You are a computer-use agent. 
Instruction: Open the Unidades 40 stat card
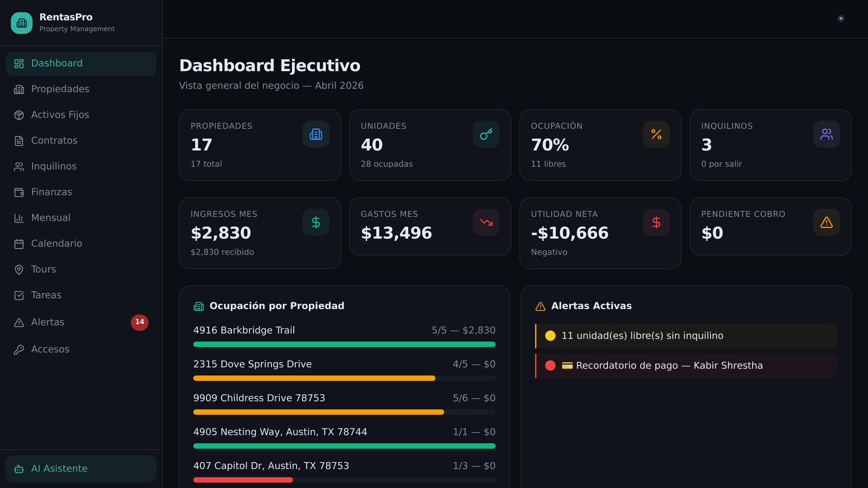coord(430,145)
